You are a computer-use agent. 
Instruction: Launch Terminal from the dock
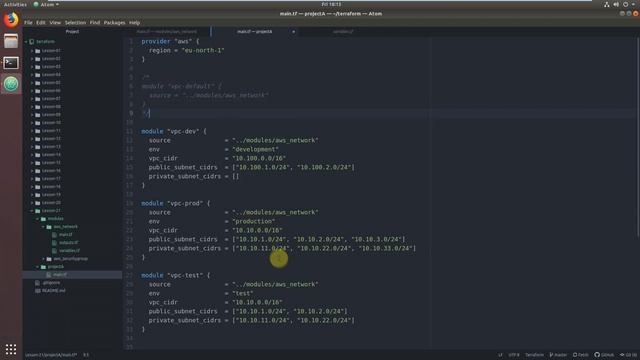[11, 63]
